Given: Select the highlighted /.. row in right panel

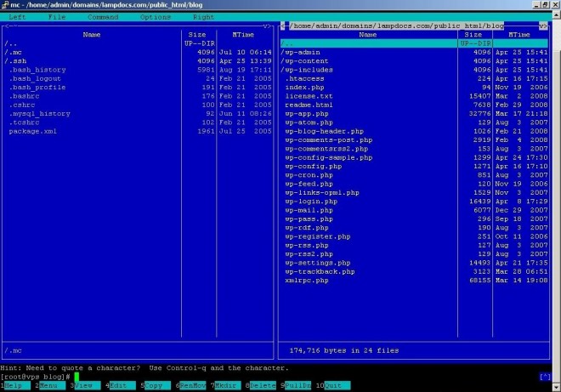Looking at the screenshot, I should [x=414, y=43].
